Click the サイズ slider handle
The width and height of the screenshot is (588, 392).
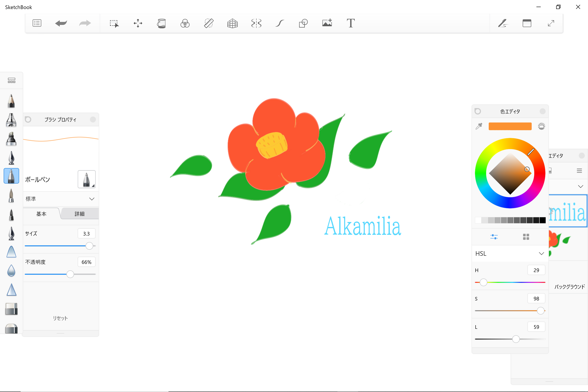point(89,246)
